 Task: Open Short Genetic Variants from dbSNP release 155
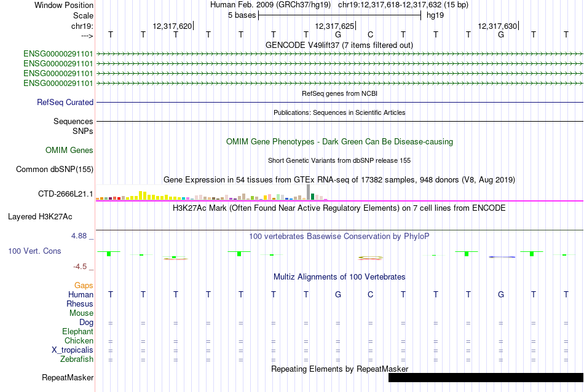pyautogui.click(x=339, y=160)
